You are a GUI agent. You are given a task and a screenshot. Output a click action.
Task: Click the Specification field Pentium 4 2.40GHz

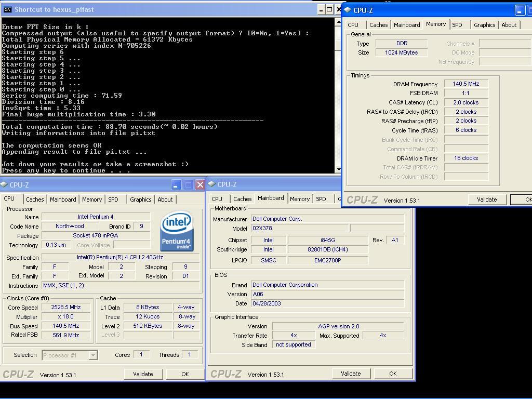[120, 257]
